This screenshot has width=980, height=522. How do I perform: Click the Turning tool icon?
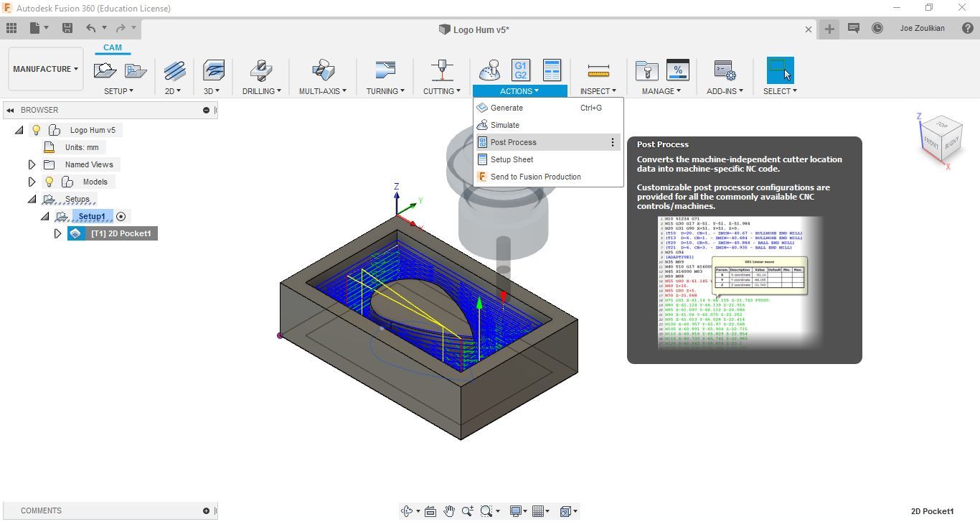click(385, 70)
